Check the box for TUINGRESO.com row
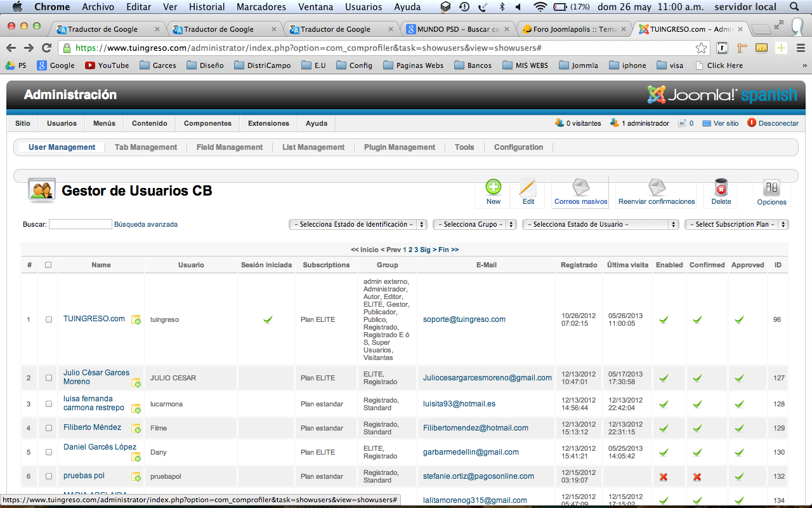This screenshot has height=508, width=812. tap(49, 319)
